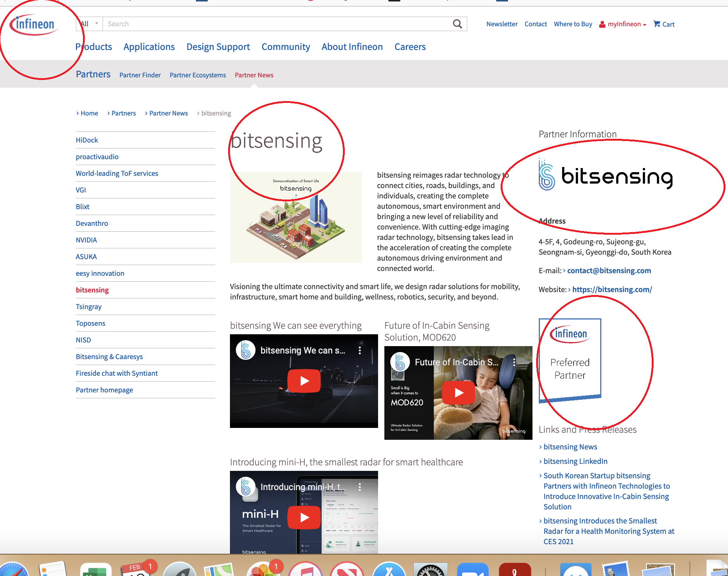Image resolution: width=728 pixels, height=576 pixels.
Task: Go to Partners in the breadcrumb
Action: pos(124,113)
